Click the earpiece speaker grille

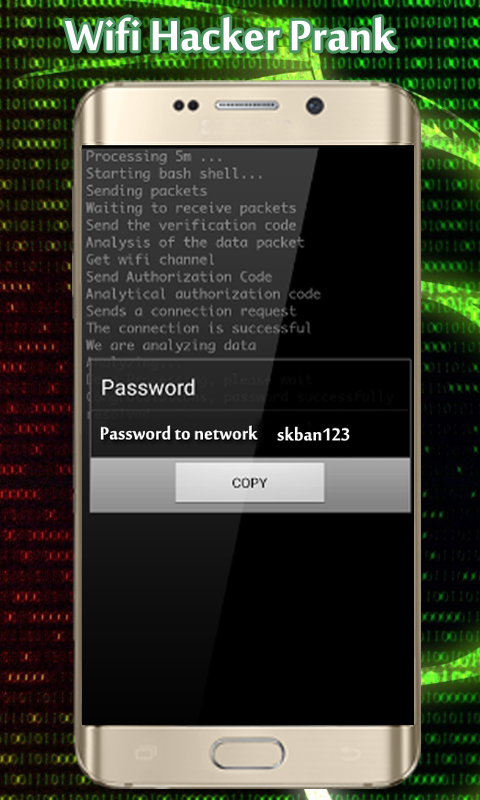(247, 105)
